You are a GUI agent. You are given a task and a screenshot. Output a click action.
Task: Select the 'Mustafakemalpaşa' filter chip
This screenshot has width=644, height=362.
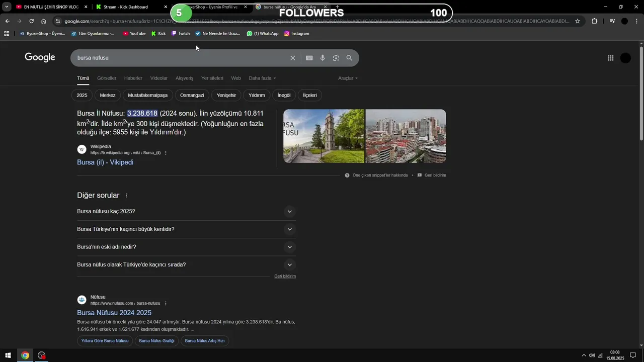pos(148,95)
